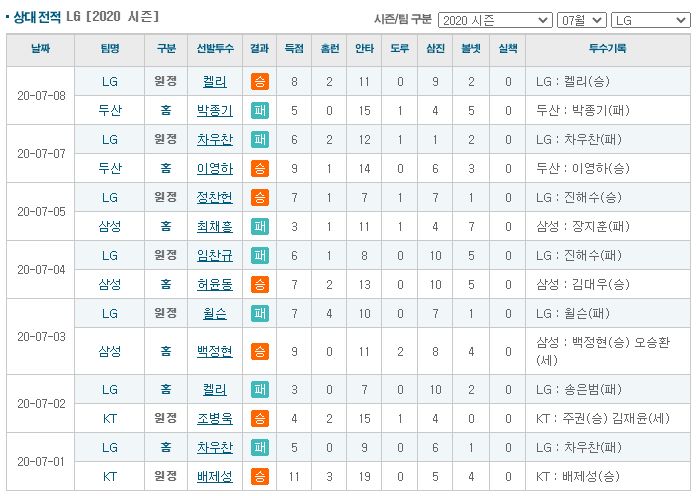Click pitcher record KT : 주권(승) 김재윤(세)

602,419
